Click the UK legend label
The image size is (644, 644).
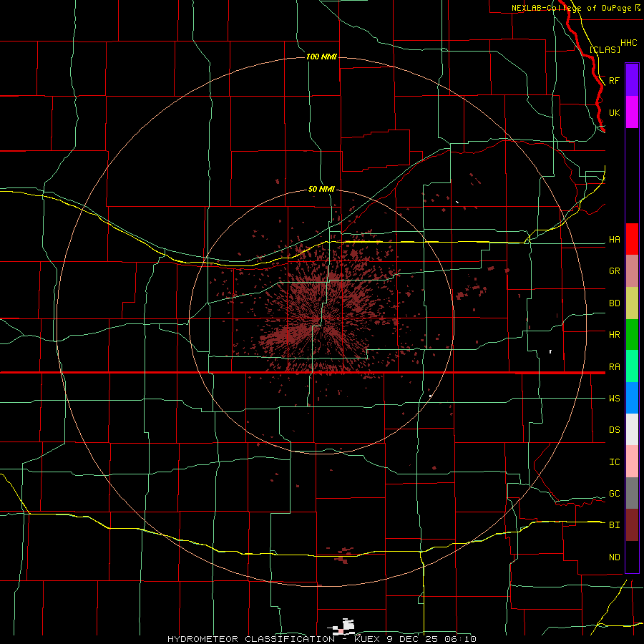(x=615, y=112)
